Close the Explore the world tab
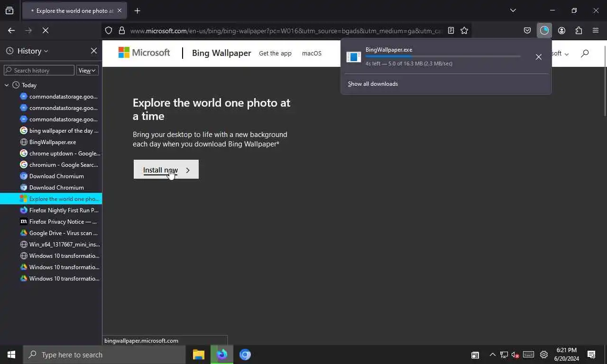 click(x=120, y=10)
